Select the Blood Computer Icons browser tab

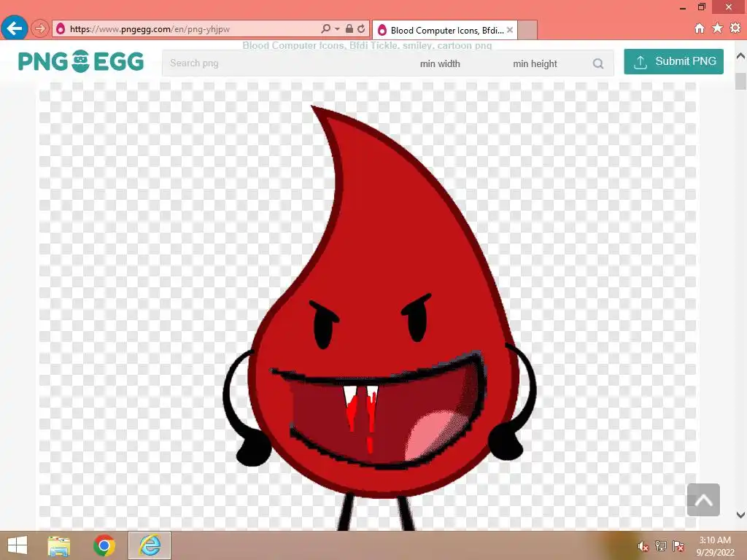point(445,30)
